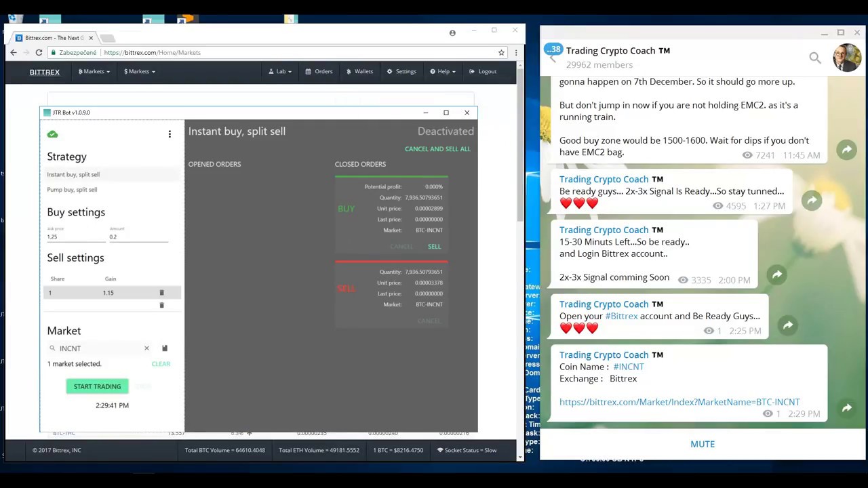Click the '1 BTC = $8216.4750' status text

[398, 450]
